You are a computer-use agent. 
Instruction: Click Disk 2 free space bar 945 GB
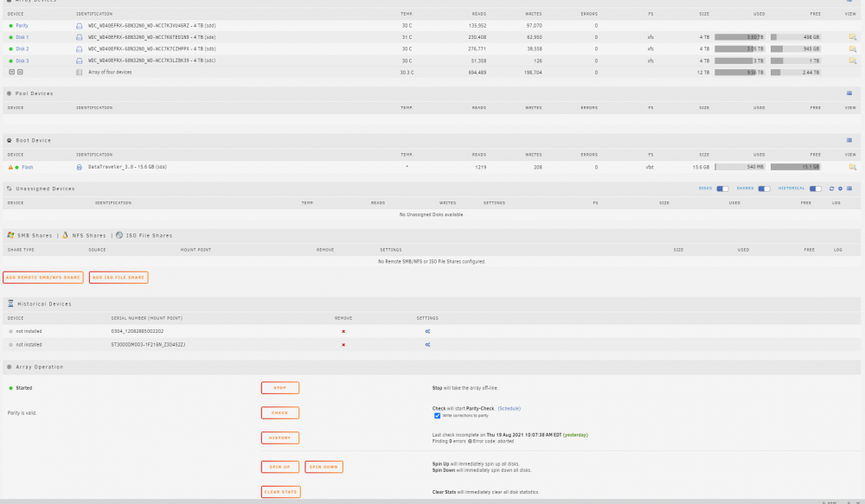[x=796, y=48]
